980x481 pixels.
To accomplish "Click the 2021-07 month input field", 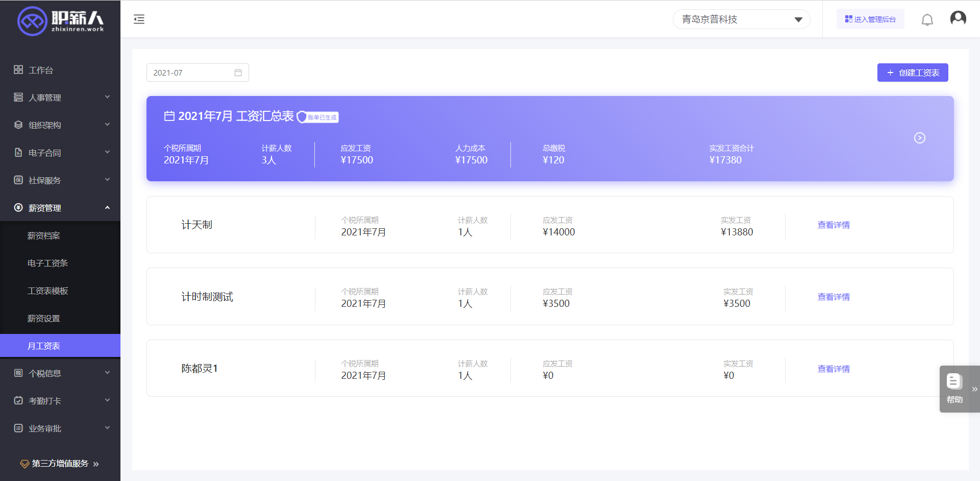I will click(198, 73).
